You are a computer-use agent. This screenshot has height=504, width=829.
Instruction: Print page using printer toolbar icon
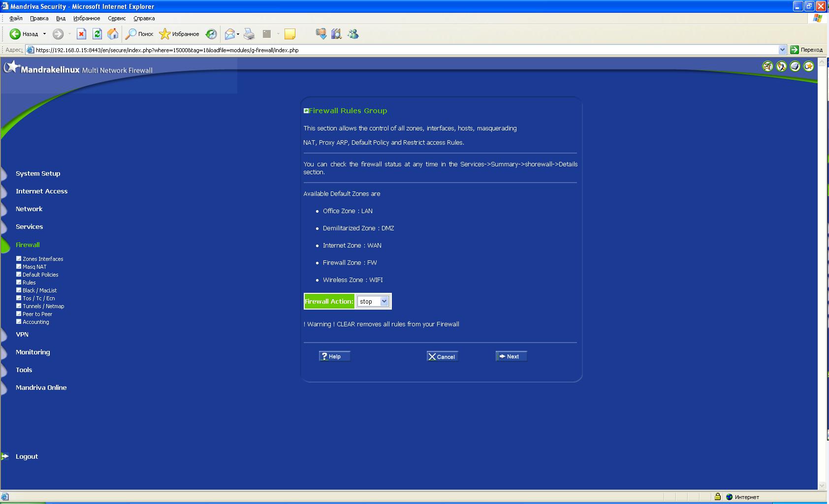coord(250,34)
